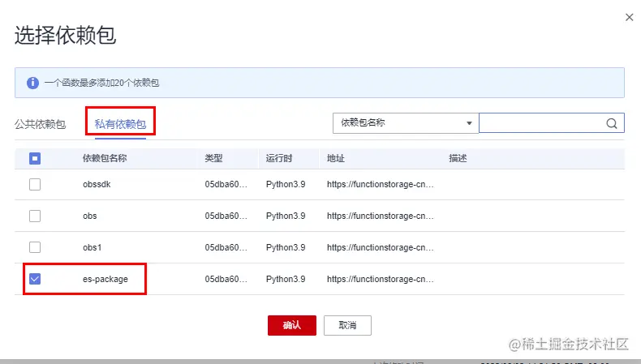This screenshot has height=364, width=641.
Task: Click the obs row address URL
Action: pos(381,216)
